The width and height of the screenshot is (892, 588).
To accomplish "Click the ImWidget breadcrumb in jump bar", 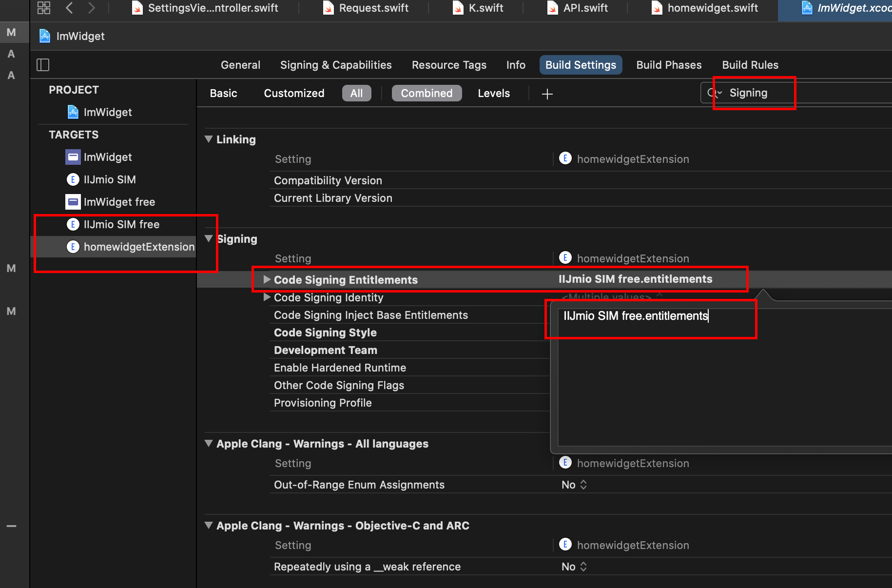I will pyautogui.click(x=72, y=36).
